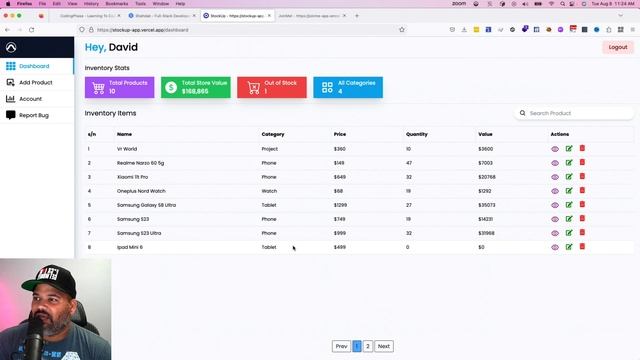Go back in browser history
Viewport: 640px width, 360px height.
click(7, 30)
